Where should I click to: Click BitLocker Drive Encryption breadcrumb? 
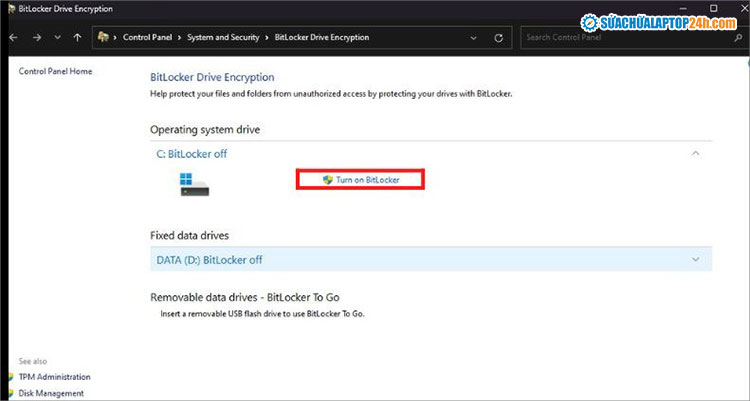click(x=322, y=37)
